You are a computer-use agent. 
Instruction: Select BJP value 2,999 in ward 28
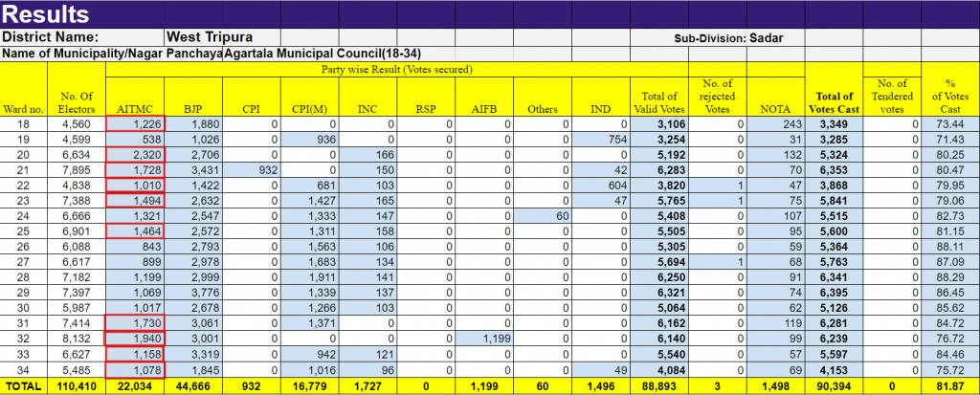coord(193,276)
